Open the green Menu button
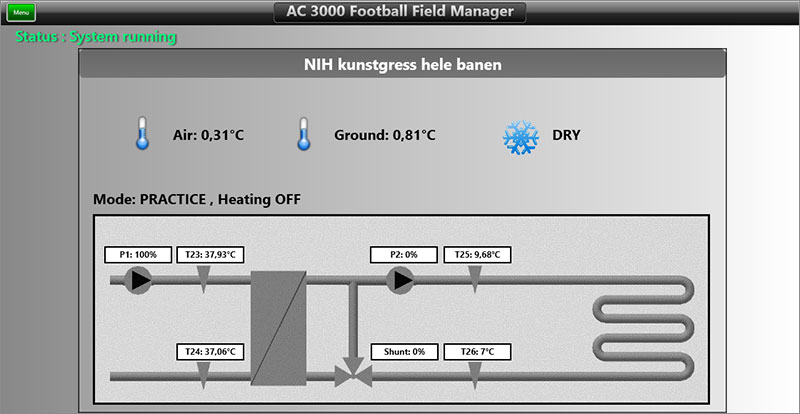The height and width of the screenshot is (414, 800). [21, 13]
